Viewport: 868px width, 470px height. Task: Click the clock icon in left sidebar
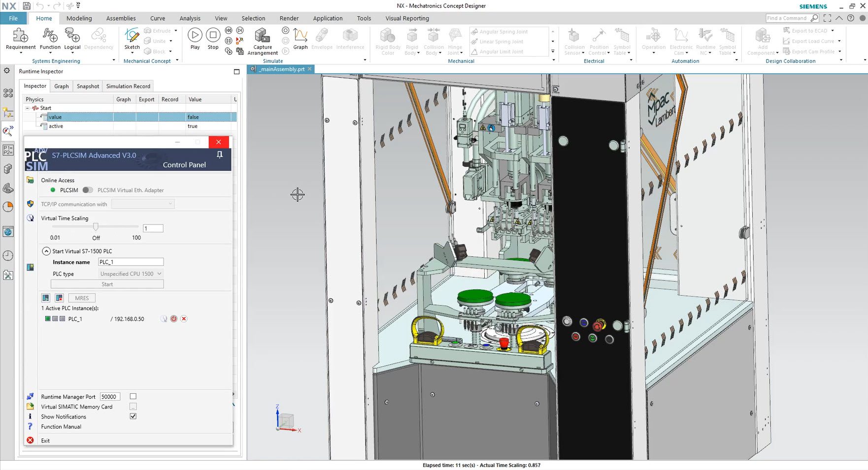[x=8, y=255]
